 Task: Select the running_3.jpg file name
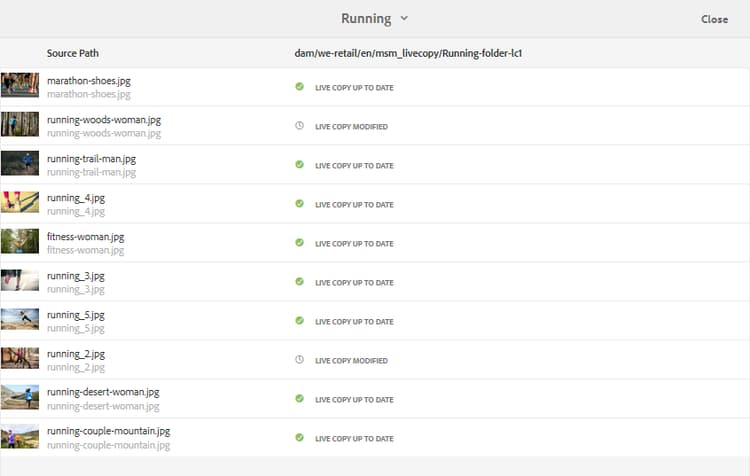click(76, 276)
